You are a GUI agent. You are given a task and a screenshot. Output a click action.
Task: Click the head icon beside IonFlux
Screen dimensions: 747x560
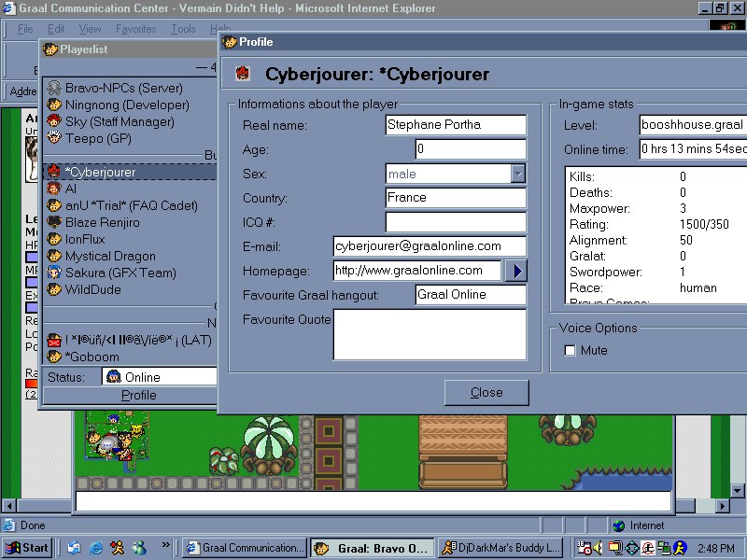click(x=54, y=239)
